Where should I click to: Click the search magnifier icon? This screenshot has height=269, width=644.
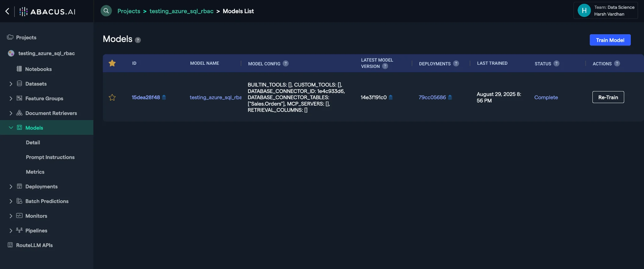(106, 11)
